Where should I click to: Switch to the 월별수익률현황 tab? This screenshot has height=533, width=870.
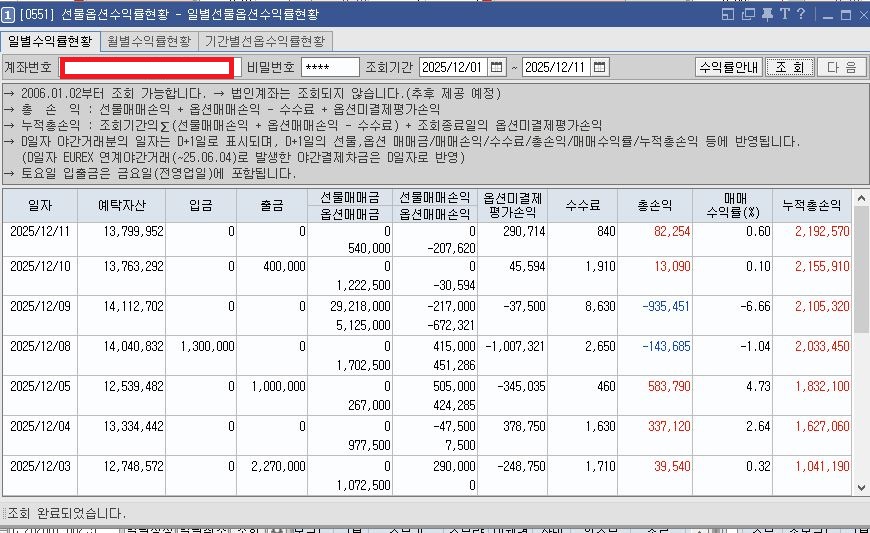pos(149,42)
